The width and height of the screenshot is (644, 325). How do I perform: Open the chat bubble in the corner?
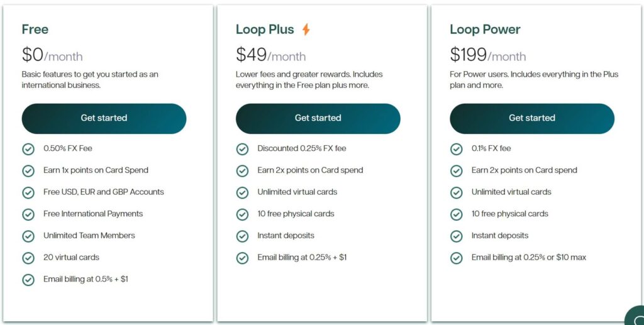pos(635,316)
